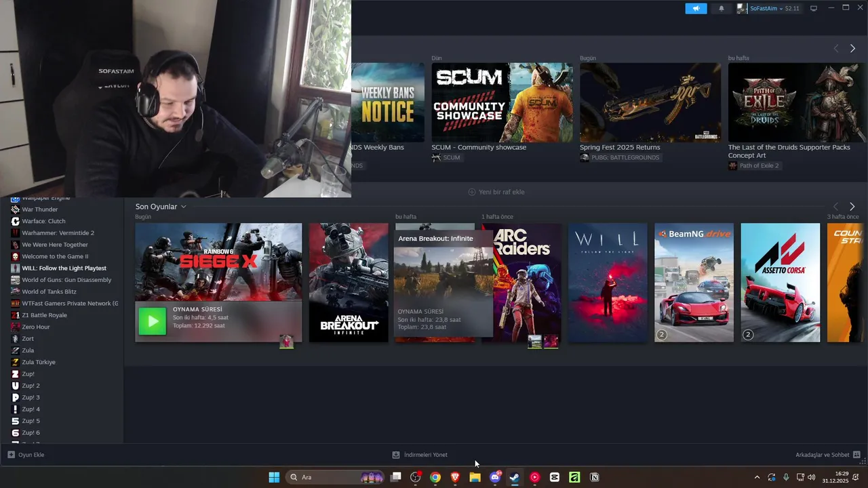Open File Explorer from taskbar
Image resolution: width=868 pixels, height=488 pixels.
(x=475, y=477)
